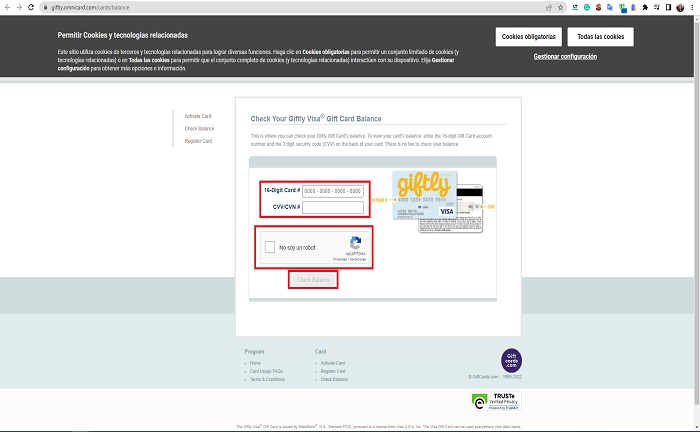The image size is (700, 432).
Task: Click the GiftCards.com purple logo
Action: [511, 361]
